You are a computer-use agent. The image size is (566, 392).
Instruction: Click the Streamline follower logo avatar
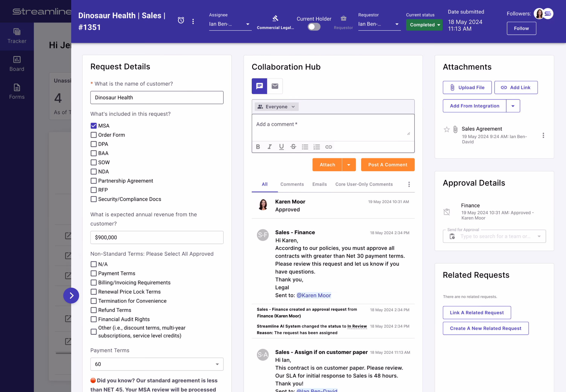pyautogui.click(x=548, y=14)
